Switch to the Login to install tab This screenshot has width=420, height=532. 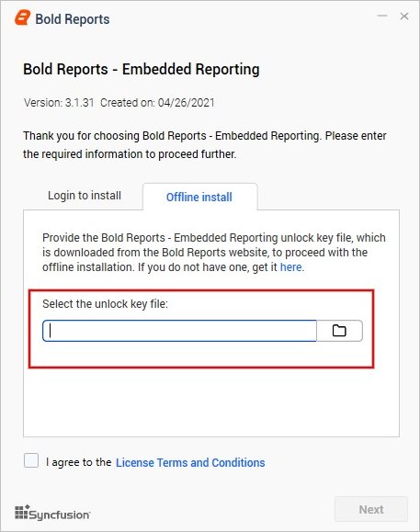pyautogui.click(x=85, y=196)
